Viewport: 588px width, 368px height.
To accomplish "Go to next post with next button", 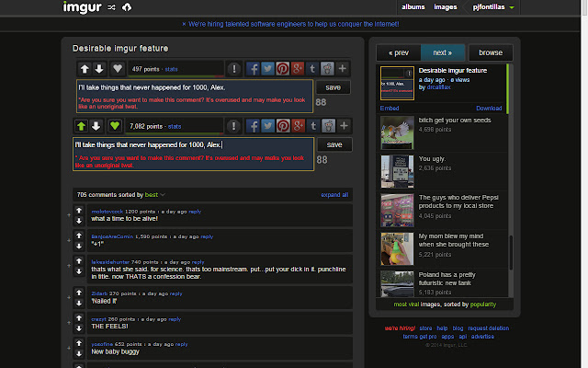I will click(443, 52).
